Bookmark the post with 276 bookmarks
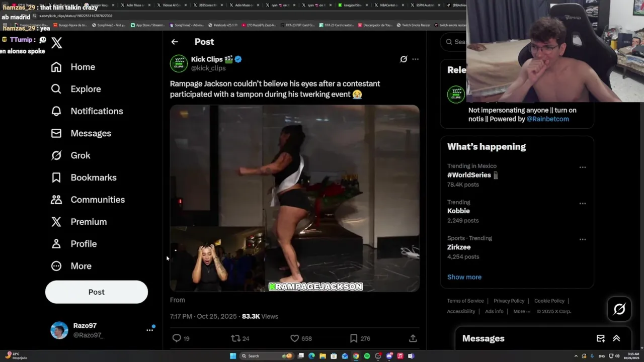Image resolution: width=644 pixels, height=362 pixels. pos(354,338)
